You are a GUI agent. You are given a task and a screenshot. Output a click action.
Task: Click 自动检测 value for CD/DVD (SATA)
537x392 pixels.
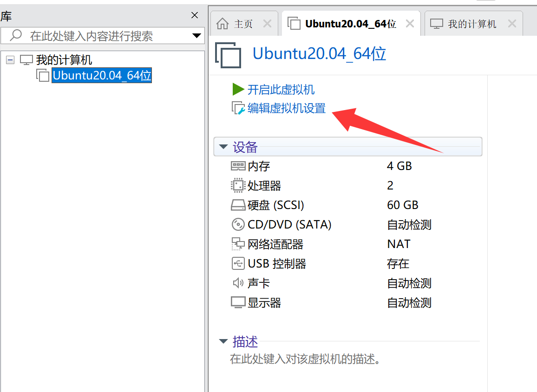tap(409, 225)
